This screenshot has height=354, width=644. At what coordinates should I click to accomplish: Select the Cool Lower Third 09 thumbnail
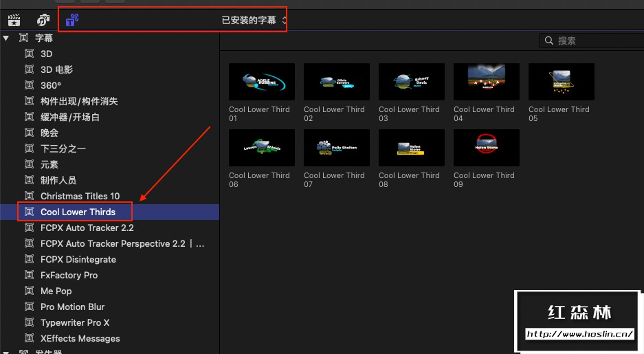click(487, 148)
